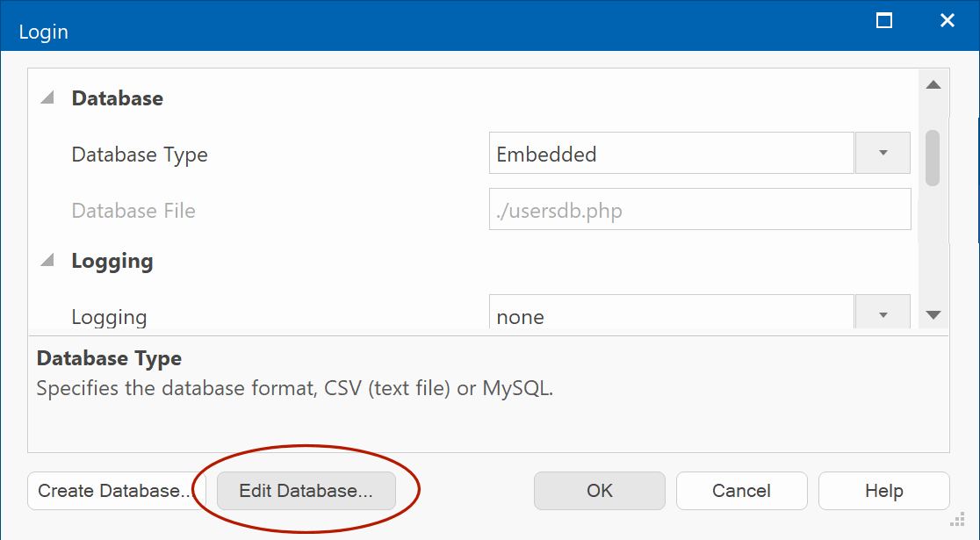Viewport: 980px width, 540px height.
Task: Click the Cancel button
Action: point(741,491)
